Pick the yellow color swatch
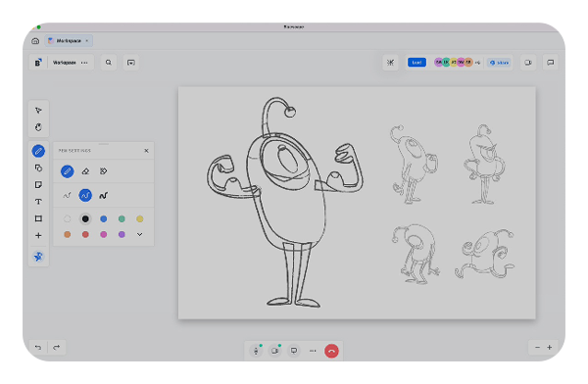The width and height of the screenshot is (588, 384). point(139,218)
